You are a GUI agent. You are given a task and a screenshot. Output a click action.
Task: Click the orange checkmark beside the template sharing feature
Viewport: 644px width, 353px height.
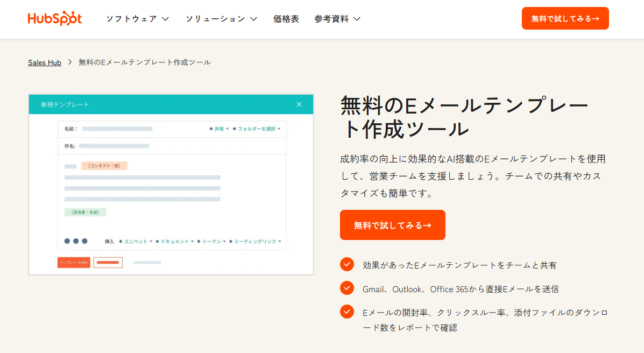[346, 265]
